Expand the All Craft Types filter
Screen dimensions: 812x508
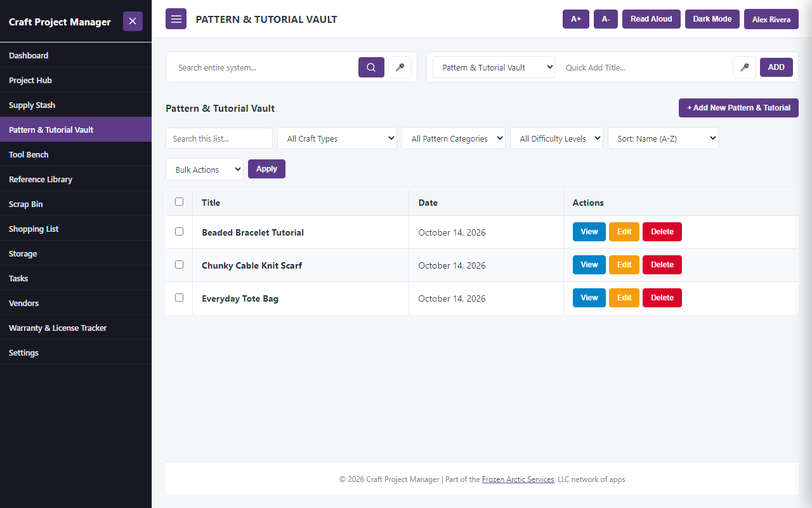coord(337,138)
